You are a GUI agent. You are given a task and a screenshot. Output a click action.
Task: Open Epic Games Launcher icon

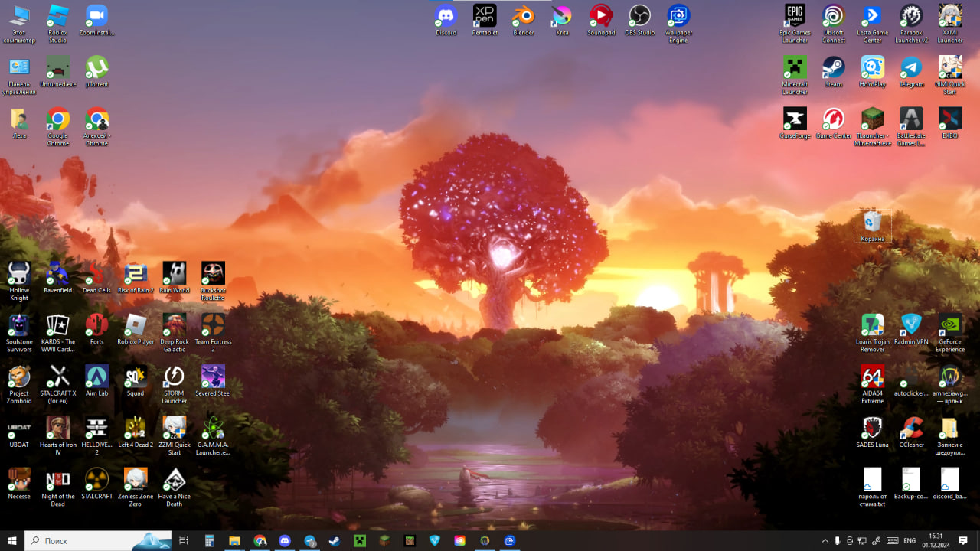pyautogui.click(x=795, y=24)
